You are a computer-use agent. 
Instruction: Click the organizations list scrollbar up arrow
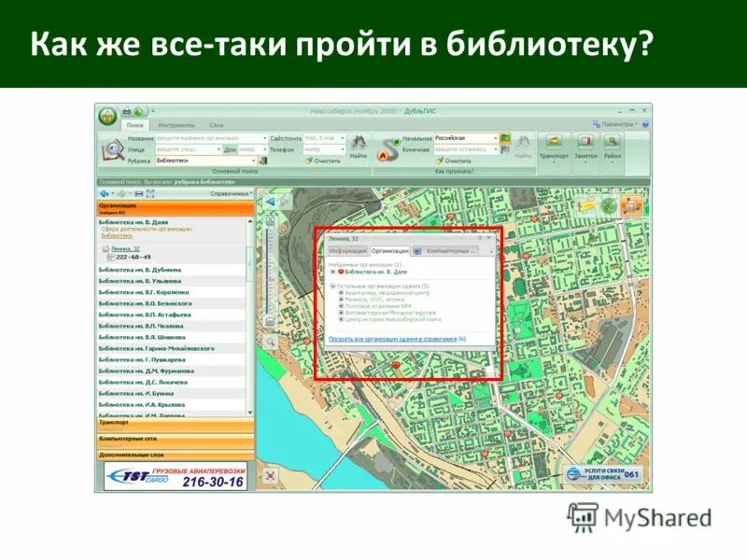point(250,221)
